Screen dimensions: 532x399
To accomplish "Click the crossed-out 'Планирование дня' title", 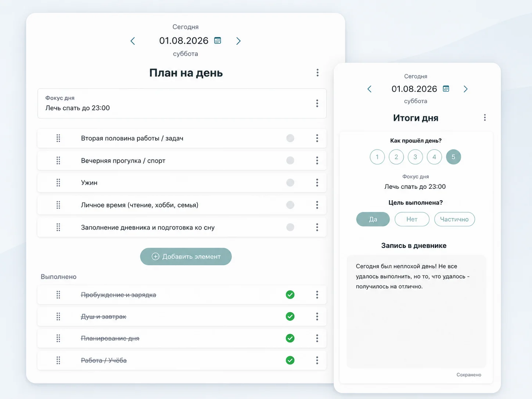I will coord(110,338).
